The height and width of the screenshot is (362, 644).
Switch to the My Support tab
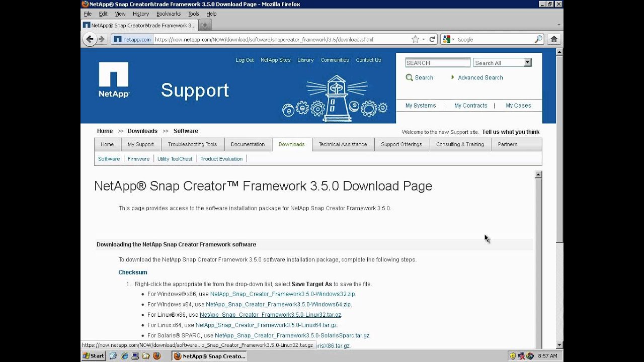pos(140,144)
